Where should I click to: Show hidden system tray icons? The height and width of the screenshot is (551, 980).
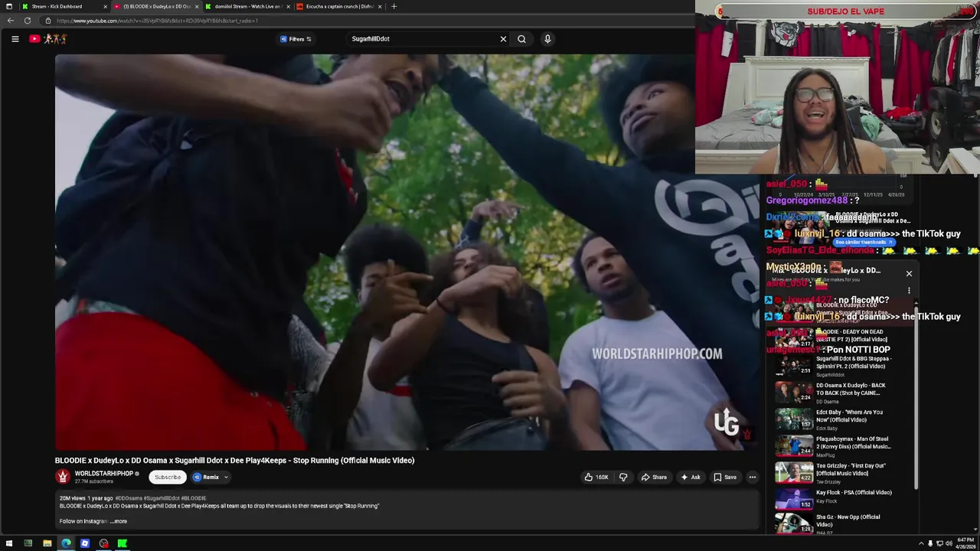[921, 543]
